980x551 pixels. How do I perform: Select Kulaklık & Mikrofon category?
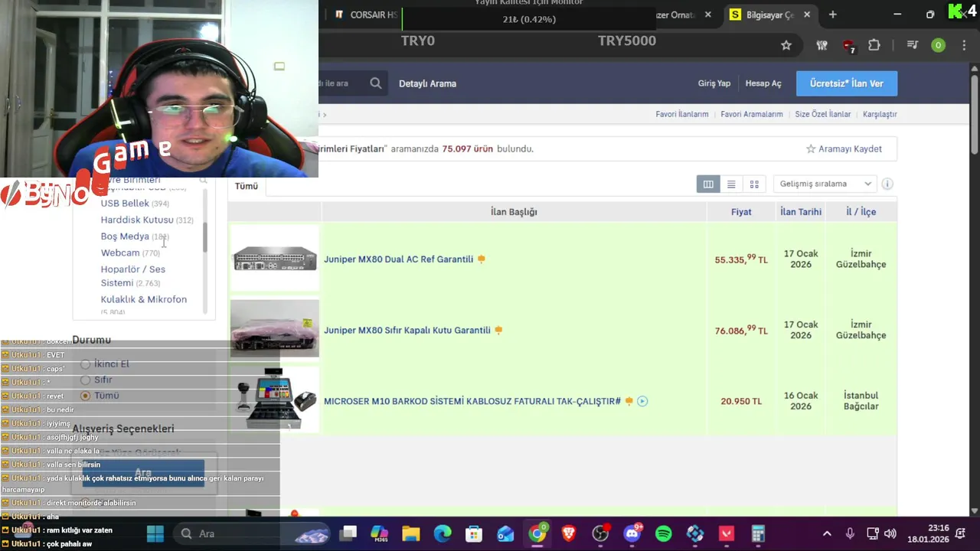click(144, 299)
